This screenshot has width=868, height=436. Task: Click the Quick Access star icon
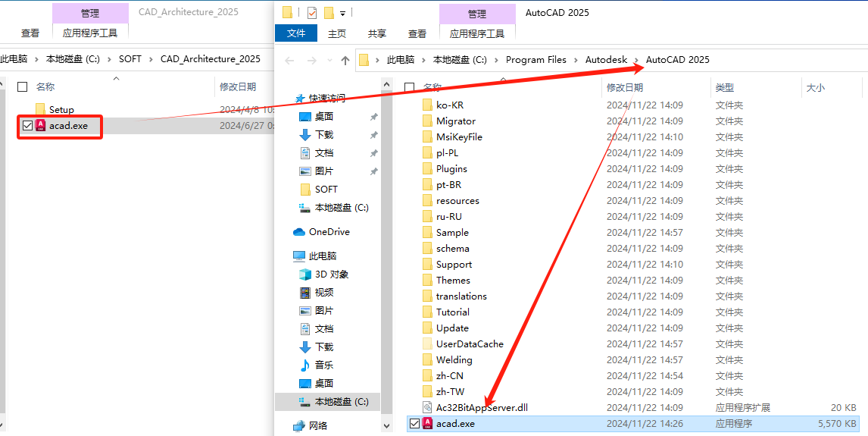tap(301, 98)
